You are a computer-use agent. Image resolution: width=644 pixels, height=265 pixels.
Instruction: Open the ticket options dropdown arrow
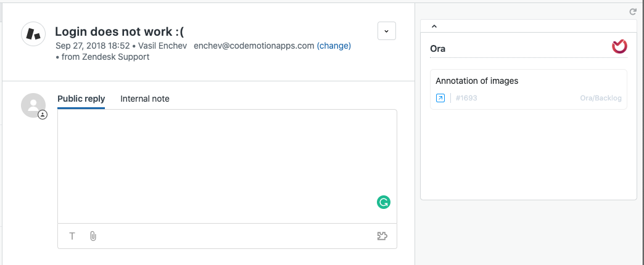386,31
